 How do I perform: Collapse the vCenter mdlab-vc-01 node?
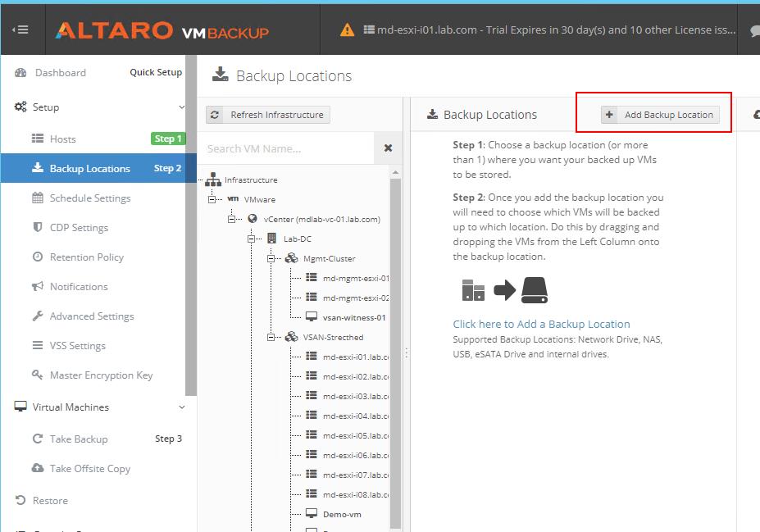pos(232,219)
